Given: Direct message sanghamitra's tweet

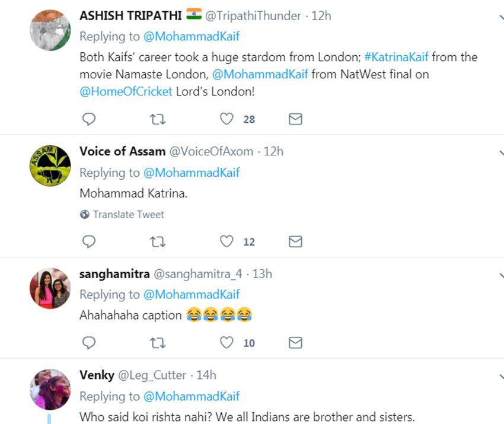Looking at the screenshot, I should pyautogui.click(x=295, y=342).
